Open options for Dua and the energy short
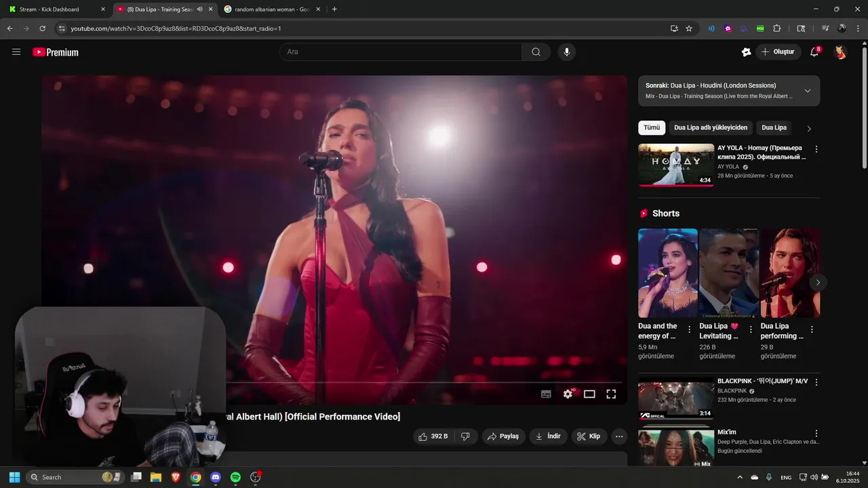This screenshot has width=868, height=488. 690,329
